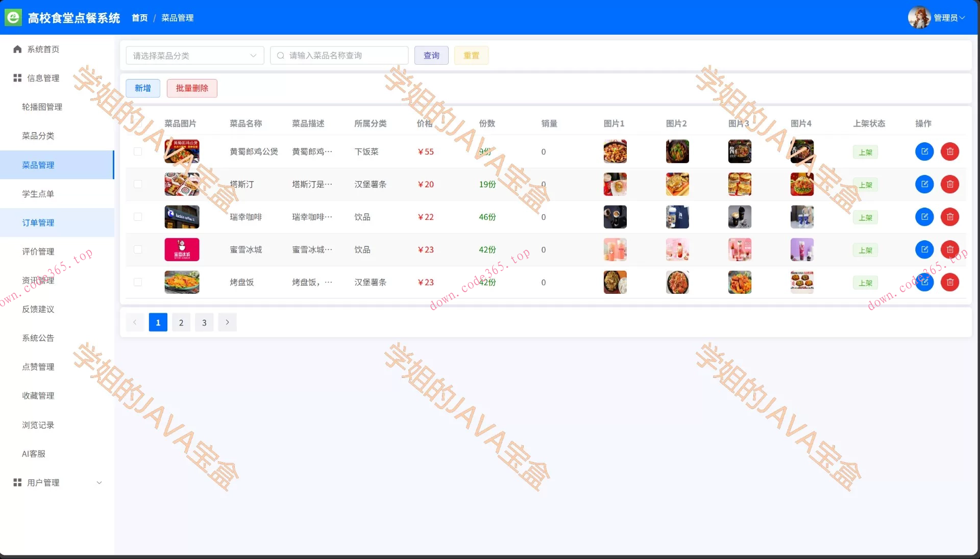Select the 蜜雪冰城 row checkbox
Image resolution: width=980 pixels, height=559 pixels.
[x=138, y=249]
